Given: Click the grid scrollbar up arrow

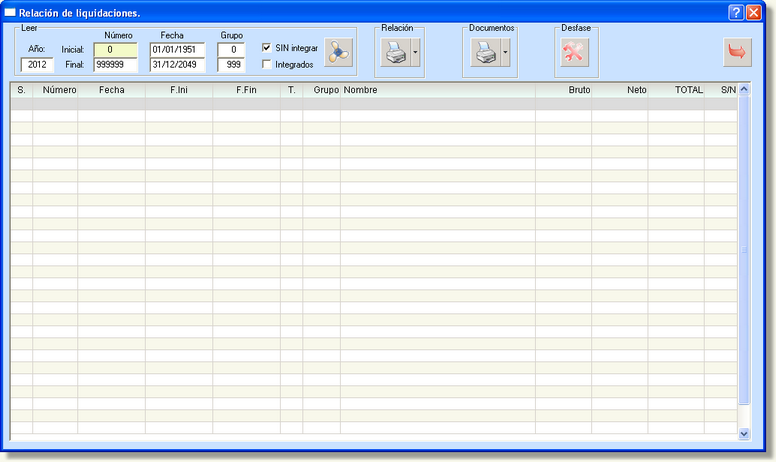Looking at the screenshot, I should 744,90.
